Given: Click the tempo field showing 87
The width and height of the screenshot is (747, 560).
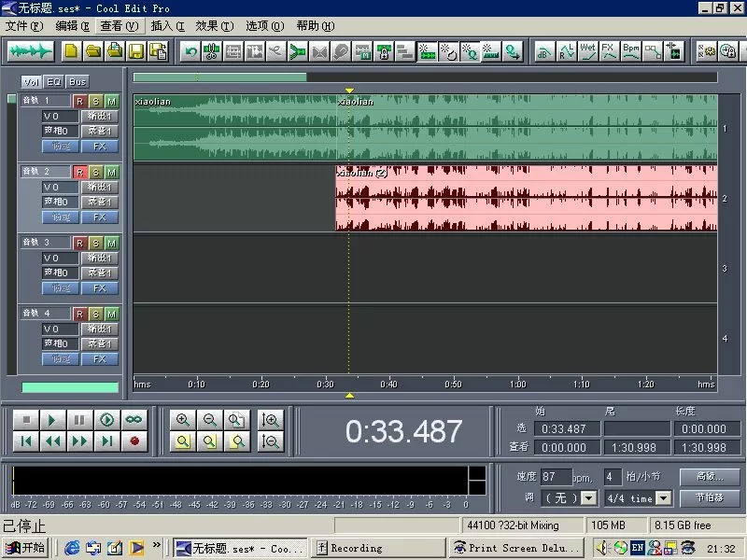Looking at the screenshot, I should click(556, 476).
